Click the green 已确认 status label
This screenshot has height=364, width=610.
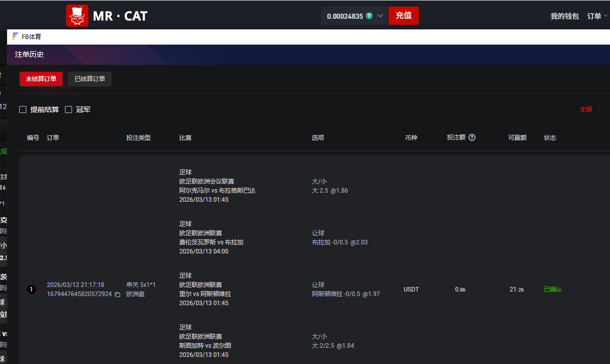553,289
